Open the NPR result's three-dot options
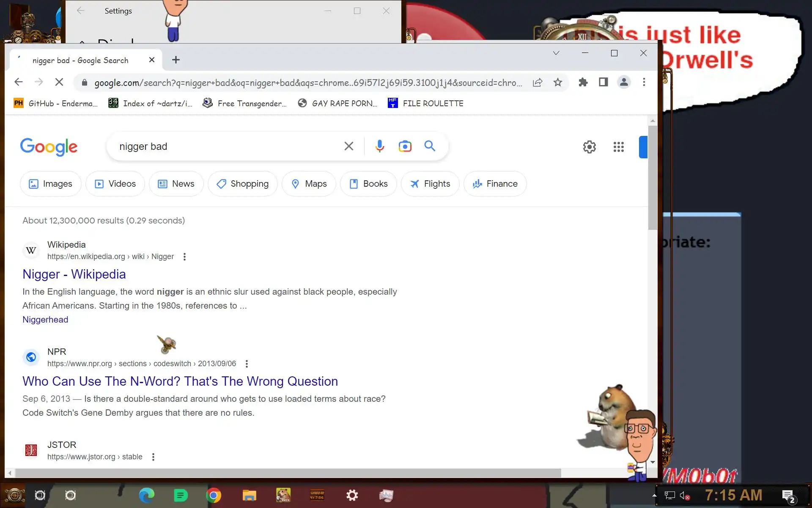 tap(247, 364)
